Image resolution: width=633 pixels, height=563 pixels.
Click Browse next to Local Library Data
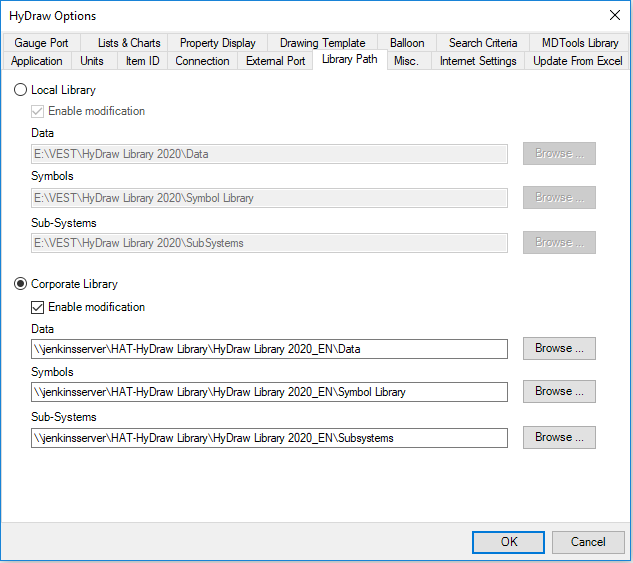559,153
